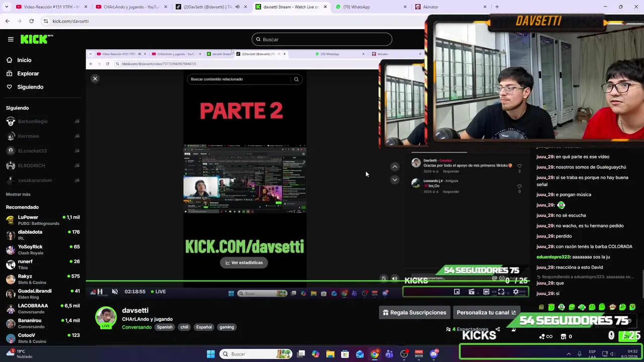Open a new browser tab
Viewport: 644px width, 362px height.
pos(497,7)
